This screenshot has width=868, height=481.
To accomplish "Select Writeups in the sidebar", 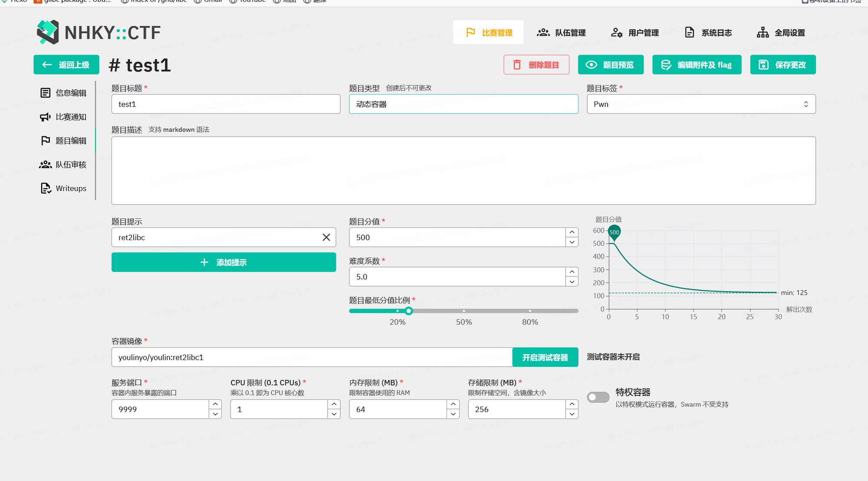I will coord(64,188).
